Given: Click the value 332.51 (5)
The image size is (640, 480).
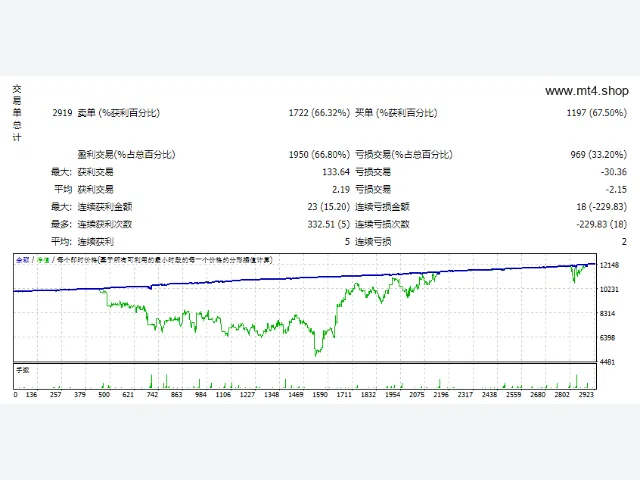Looking at the screenshot, I should [x=329, y=224].
